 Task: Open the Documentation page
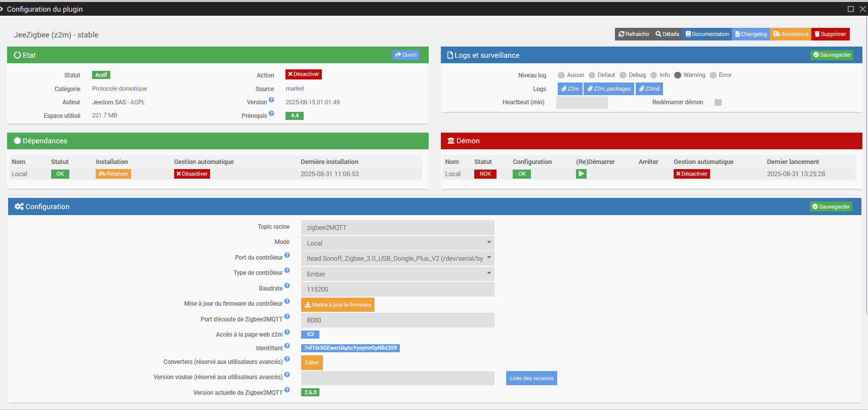707,34
